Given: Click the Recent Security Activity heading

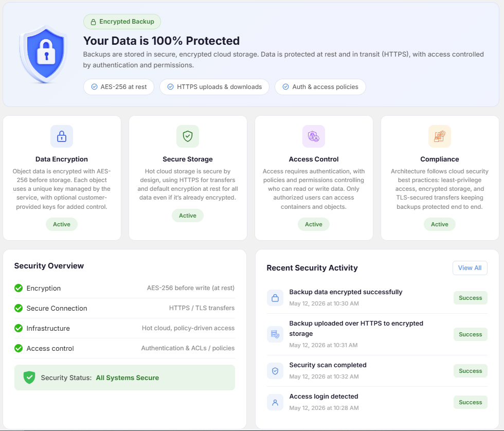Looking at the screenshot, I should tap(312, 268).
